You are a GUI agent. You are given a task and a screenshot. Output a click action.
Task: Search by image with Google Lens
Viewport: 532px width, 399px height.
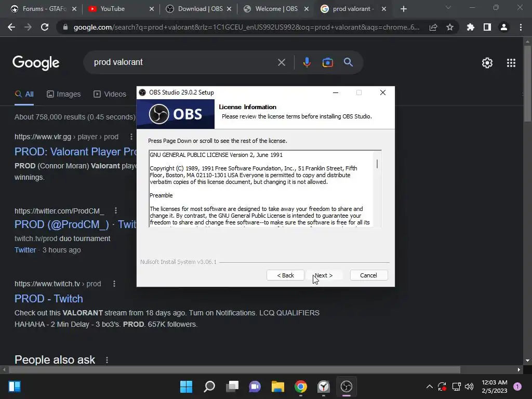[x=328, y=62]
